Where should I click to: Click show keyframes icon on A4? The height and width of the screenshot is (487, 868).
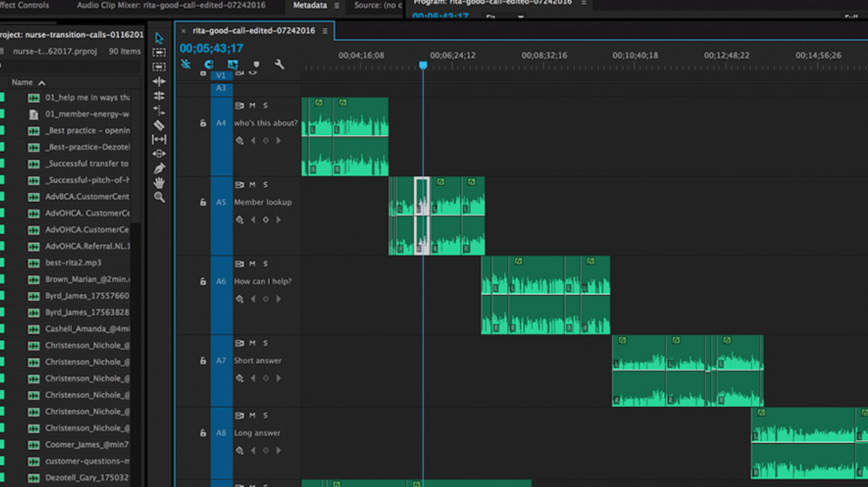(x=240, y=140)
